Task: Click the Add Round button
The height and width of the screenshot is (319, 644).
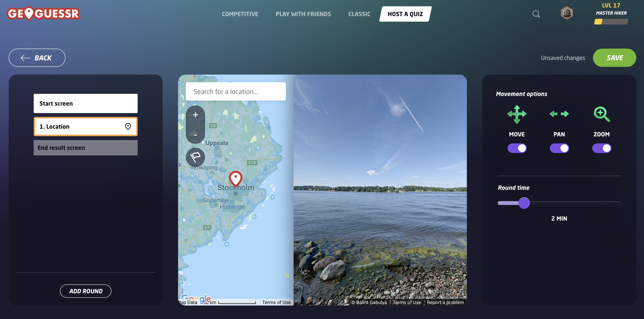Action: (x=85, y=291)
